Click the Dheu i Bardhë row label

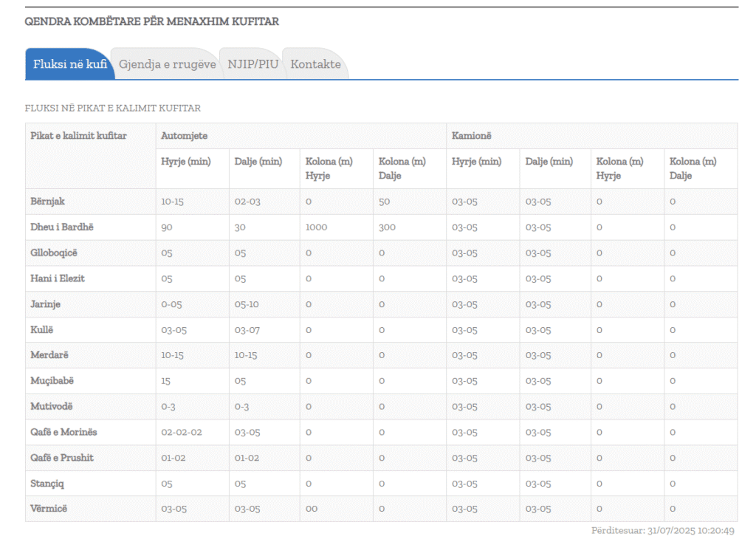(62, 227)
